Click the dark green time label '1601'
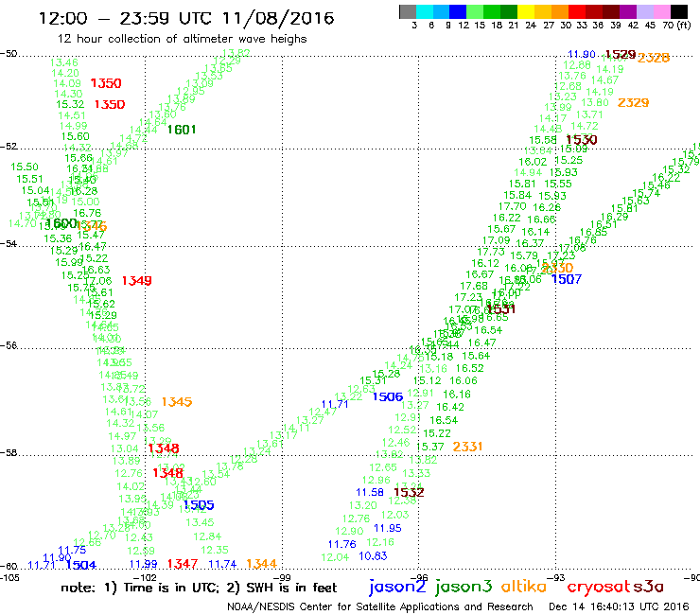Screen dimensions: 700x615 coord(182,130)
